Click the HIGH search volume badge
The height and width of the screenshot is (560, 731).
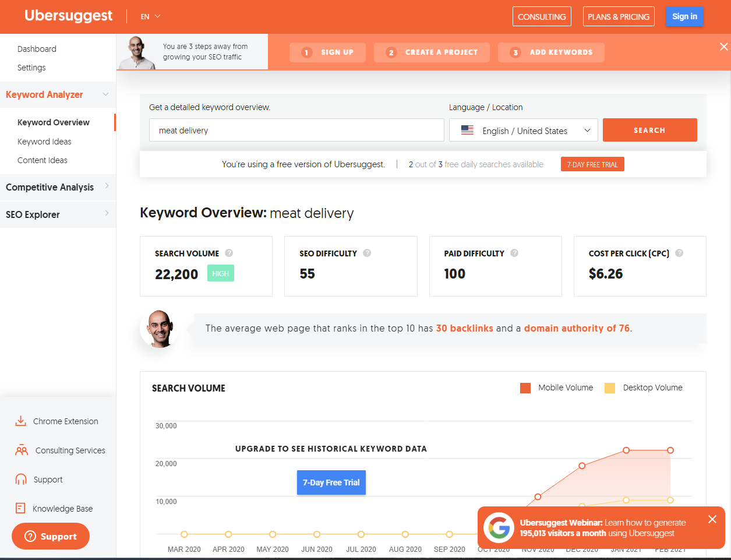click(221, 273)
